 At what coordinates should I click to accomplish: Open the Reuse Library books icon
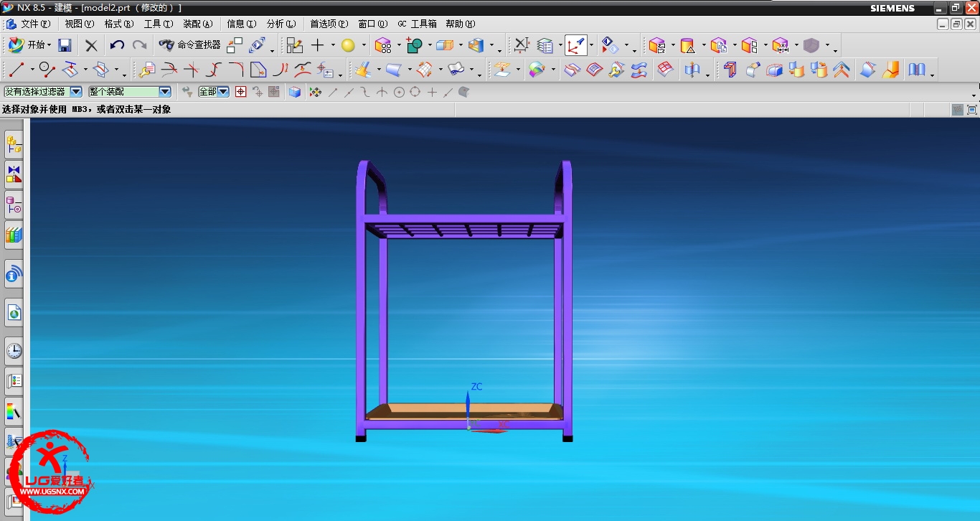pyautogui.click(x=14, y=235)
